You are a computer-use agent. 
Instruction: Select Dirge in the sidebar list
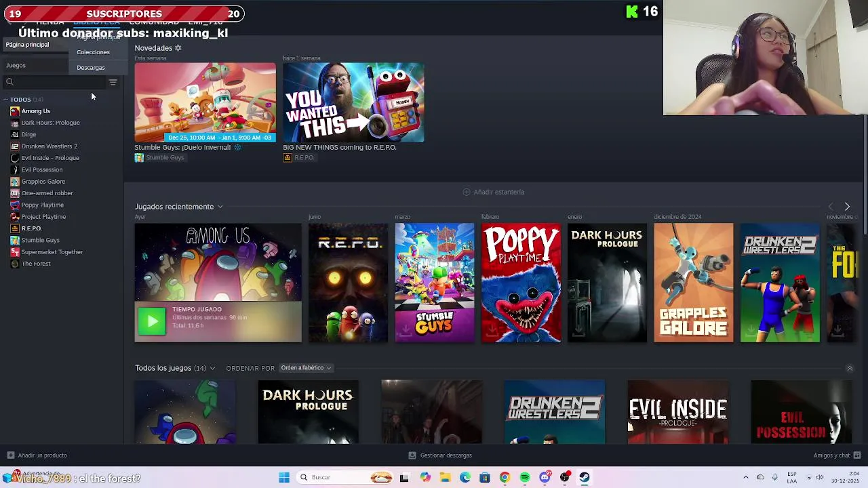coord(28,134)
